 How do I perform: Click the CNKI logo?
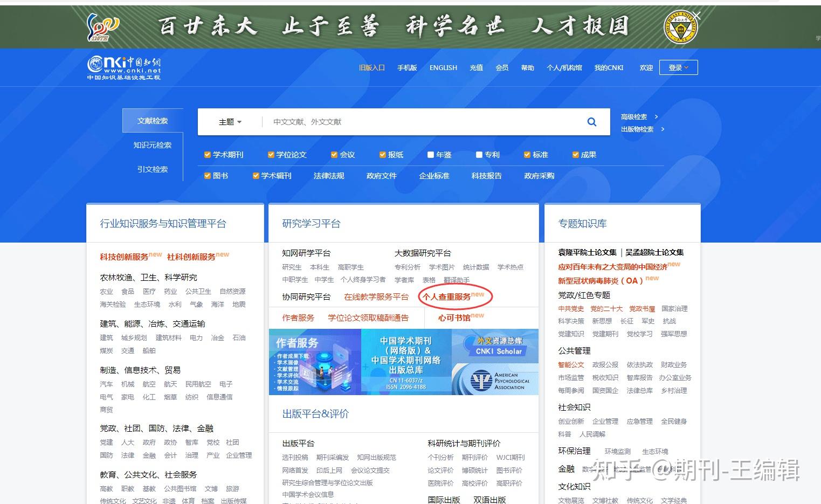[124, 67]
